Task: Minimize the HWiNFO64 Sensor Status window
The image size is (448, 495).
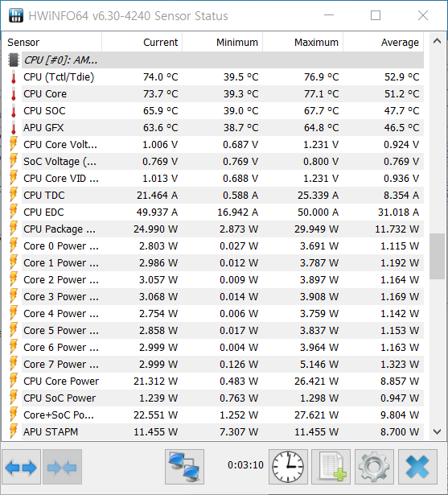Action: pyautogui.click(x=329, y=15)
